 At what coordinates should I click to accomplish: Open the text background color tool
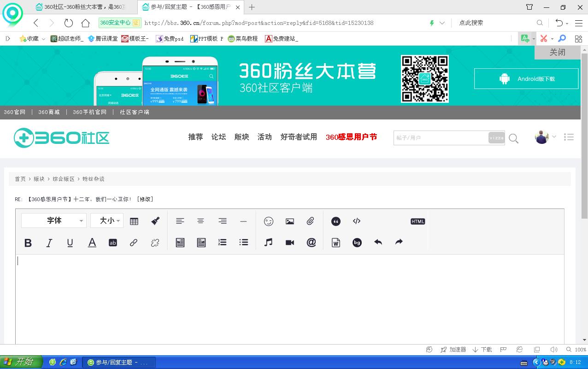click(x=113, y=243)
